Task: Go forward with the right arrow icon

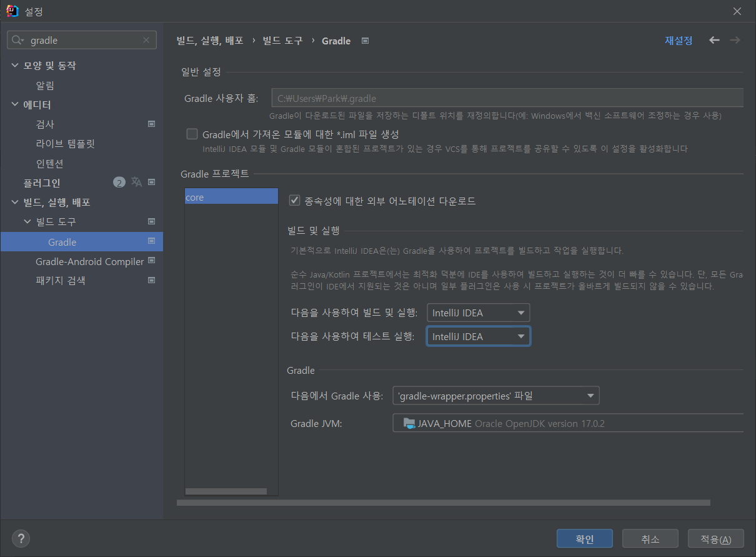Action: (735, 40)
